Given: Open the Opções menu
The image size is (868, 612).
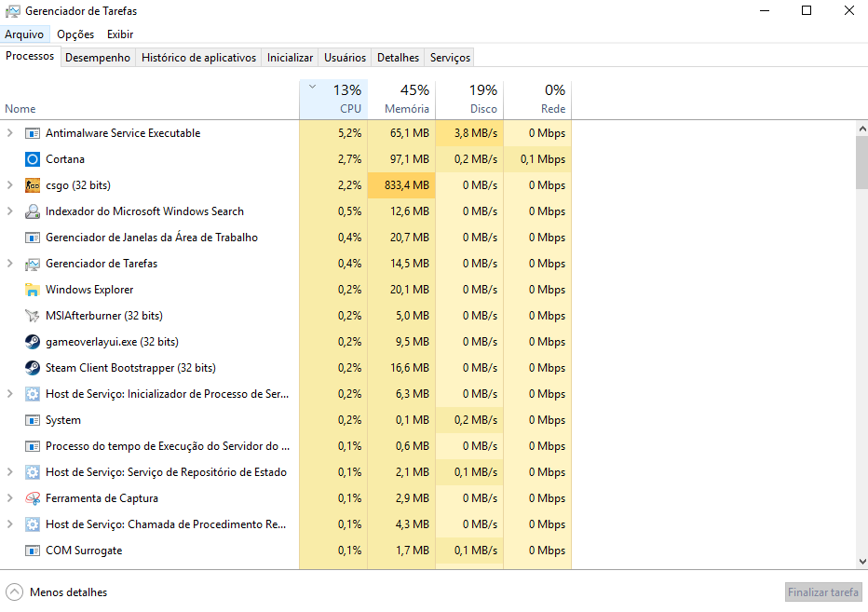Looking at the screenshot, I should 75,34.
